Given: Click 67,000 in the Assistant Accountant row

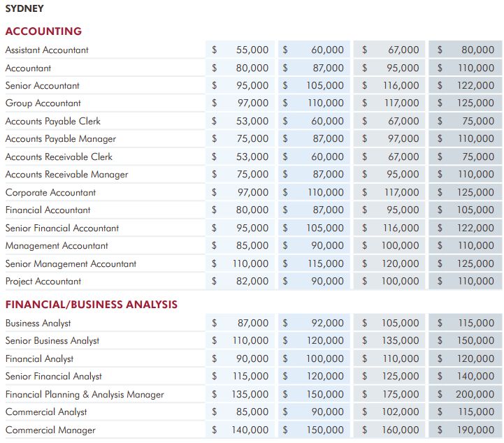Looking at the screenshot, I should pyautogui.click(x=403, y=50).
